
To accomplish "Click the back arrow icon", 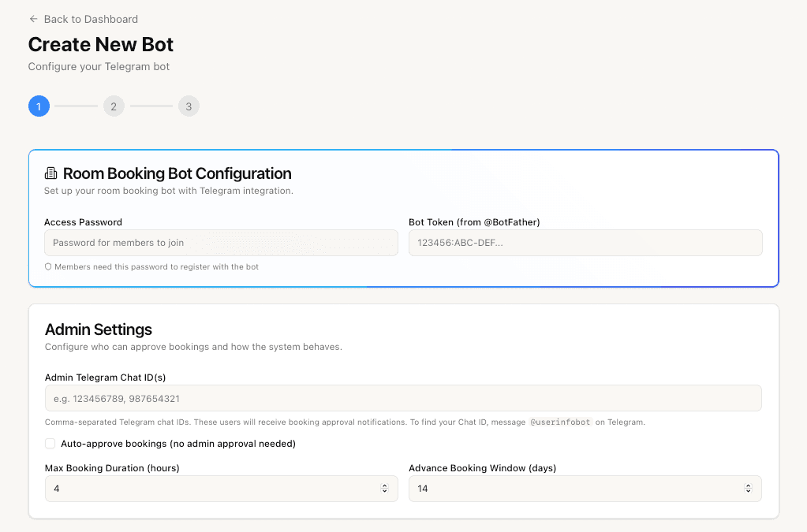I will [33, 19].
